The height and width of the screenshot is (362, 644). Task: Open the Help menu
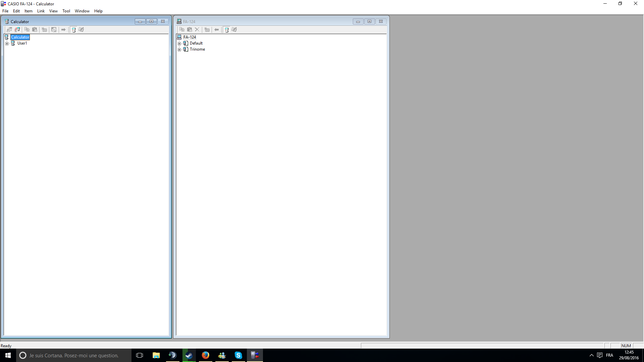click(98, 11)
